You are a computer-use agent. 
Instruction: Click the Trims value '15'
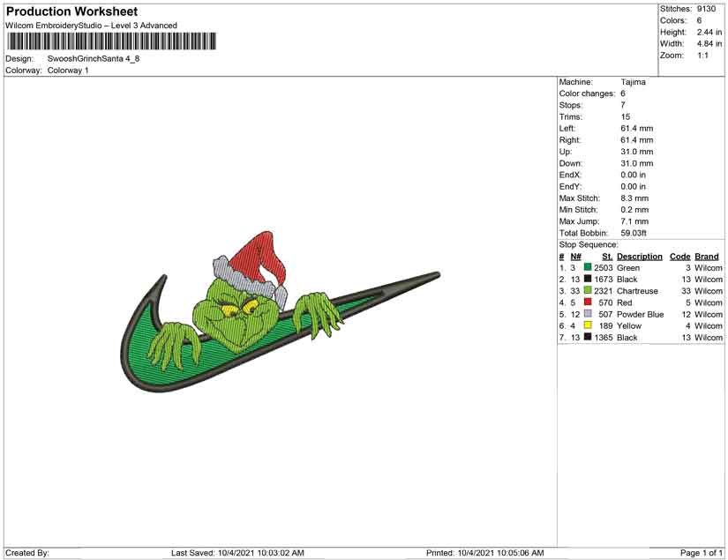[x=626, y=117]
